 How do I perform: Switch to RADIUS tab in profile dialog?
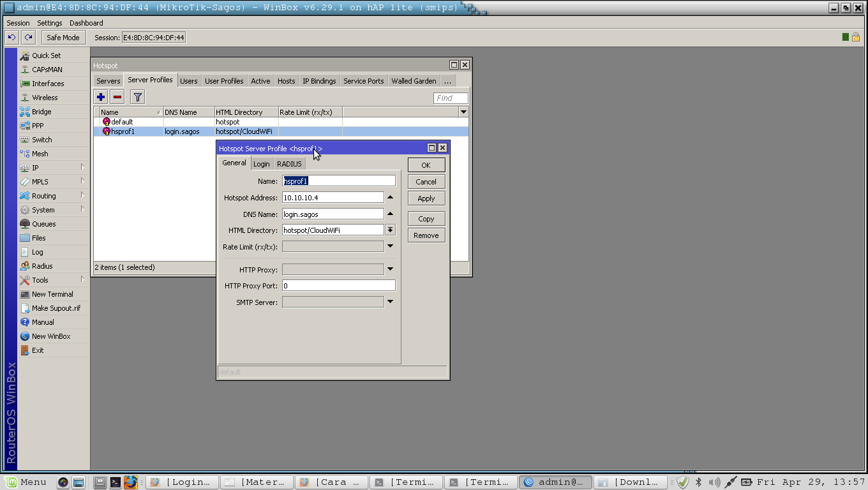289,164
